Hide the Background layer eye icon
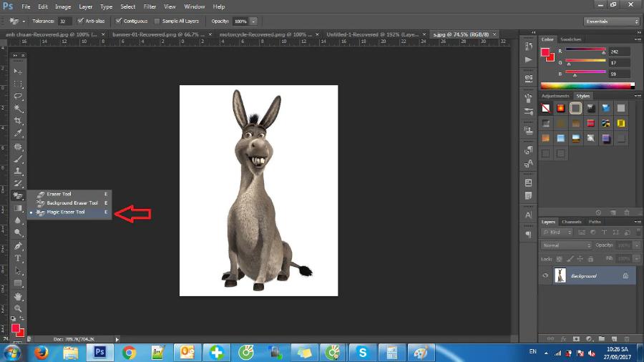The image size is (644, 362). (x=545, y=276)
